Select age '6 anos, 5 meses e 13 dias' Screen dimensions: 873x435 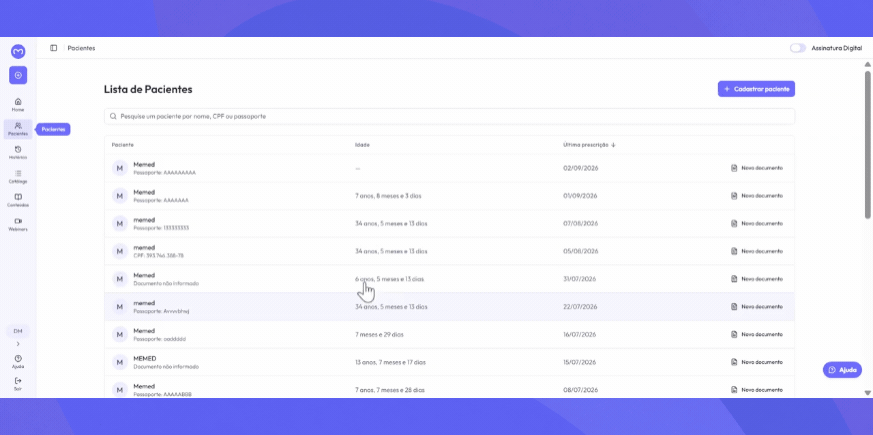coord(389,279)
